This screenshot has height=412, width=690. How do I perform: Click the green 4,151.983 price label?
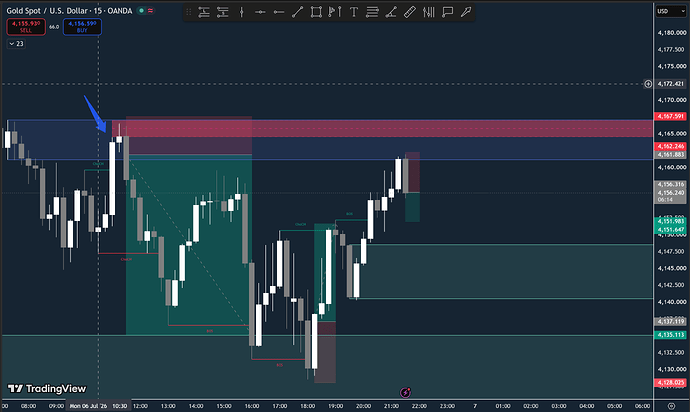point(671,221)
